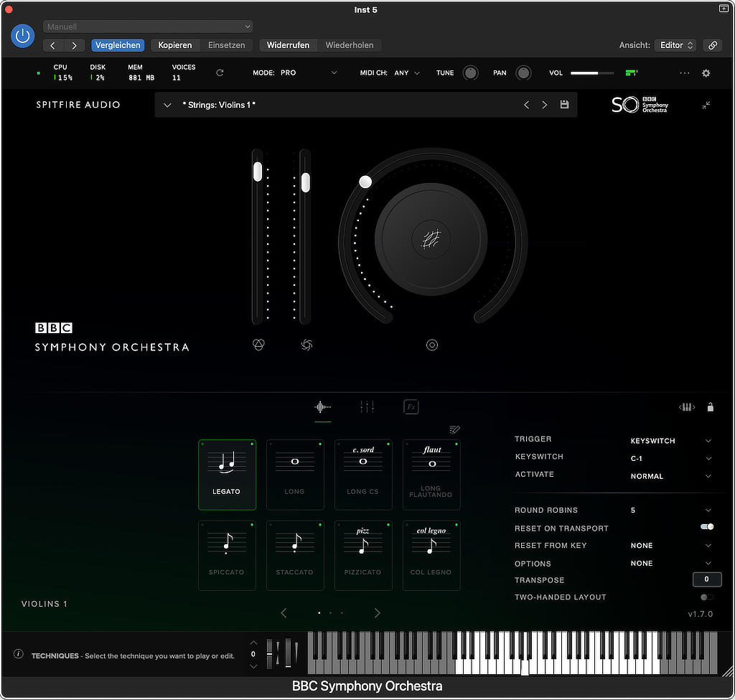
Task: Click the keyboard range icon
Action: click(x=687, y=407)
